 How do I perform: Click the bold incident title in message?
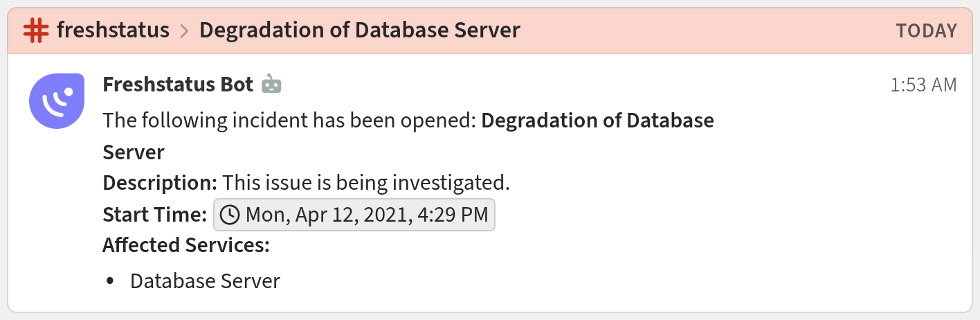pyautogui.click(x=597, y=121)
